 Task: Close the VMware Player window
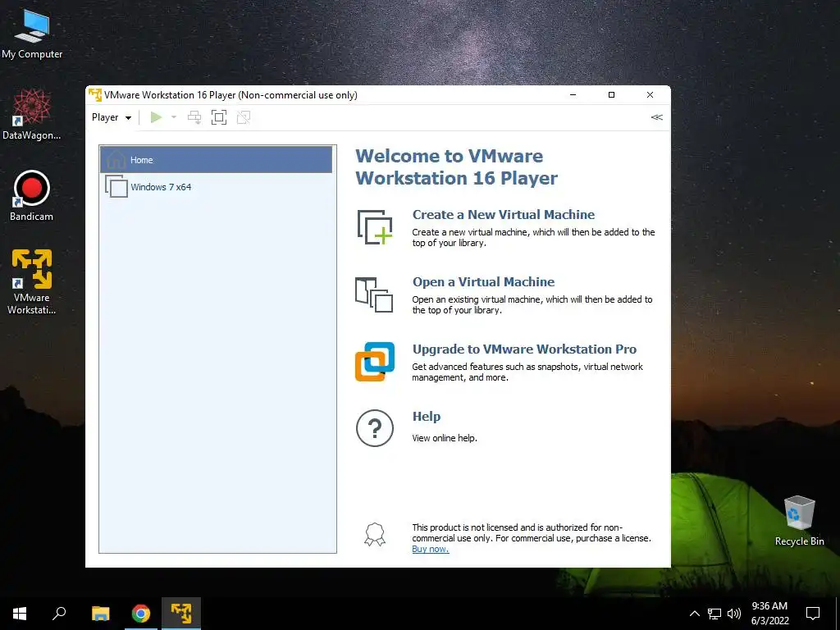tap(650, 95)
